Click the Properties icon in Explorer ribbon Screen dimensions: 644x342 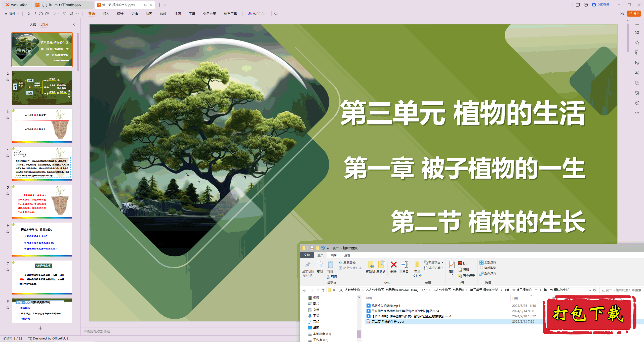pos(452,265)
